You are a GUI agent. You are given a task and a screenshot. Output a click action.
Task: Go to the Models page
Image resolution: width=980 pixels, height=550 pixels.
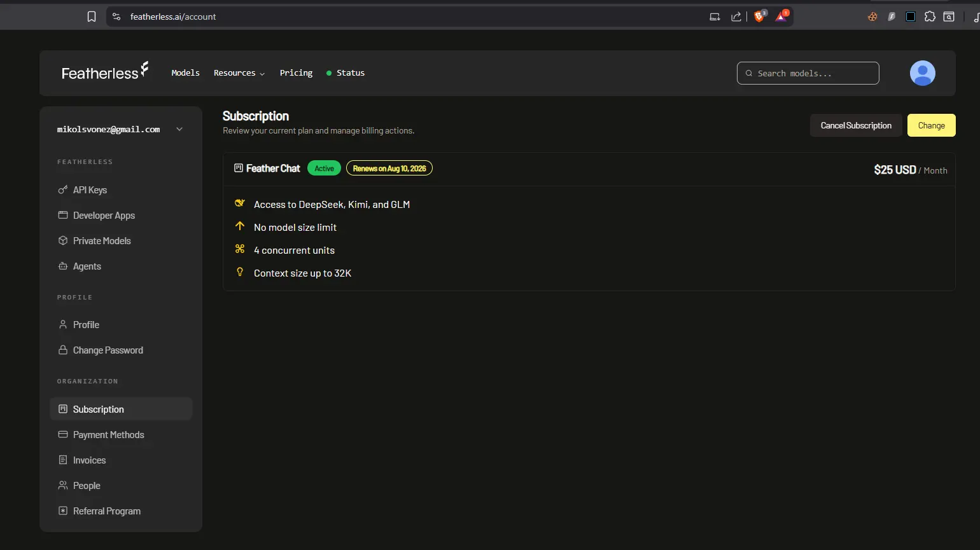click(185, 73)
